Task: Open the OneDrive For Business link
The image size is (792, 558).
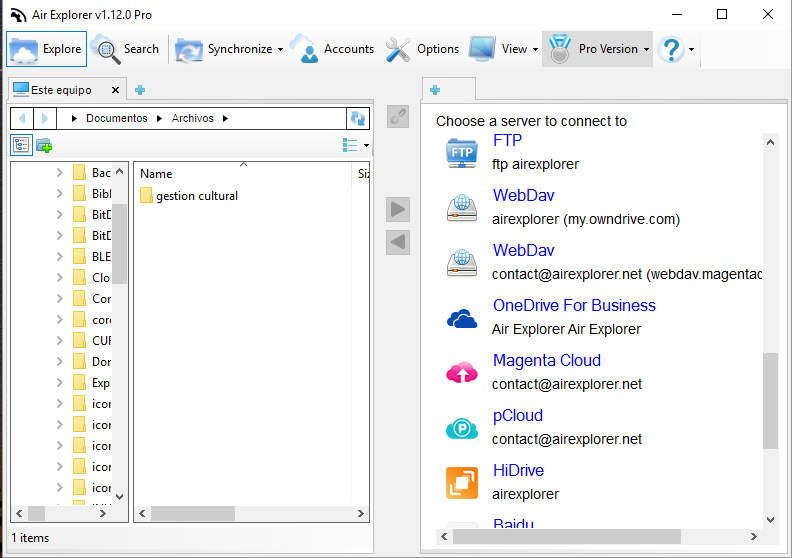Action: click(x=574, y=306)
